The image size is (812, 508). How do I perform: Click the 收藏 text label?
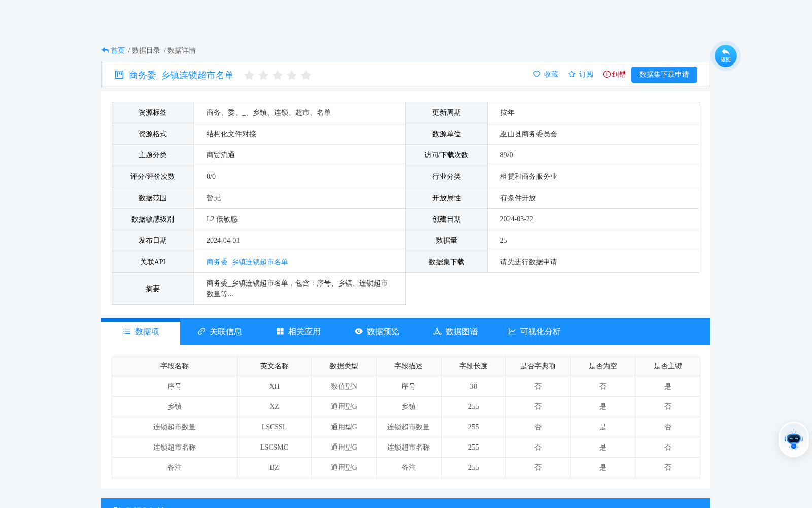pos(551,75)
